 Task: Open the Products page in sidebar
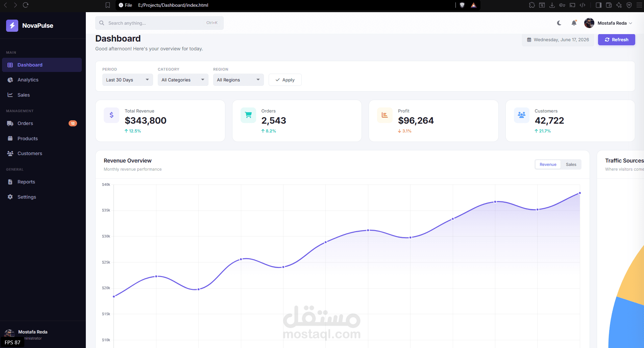[42, 139]
